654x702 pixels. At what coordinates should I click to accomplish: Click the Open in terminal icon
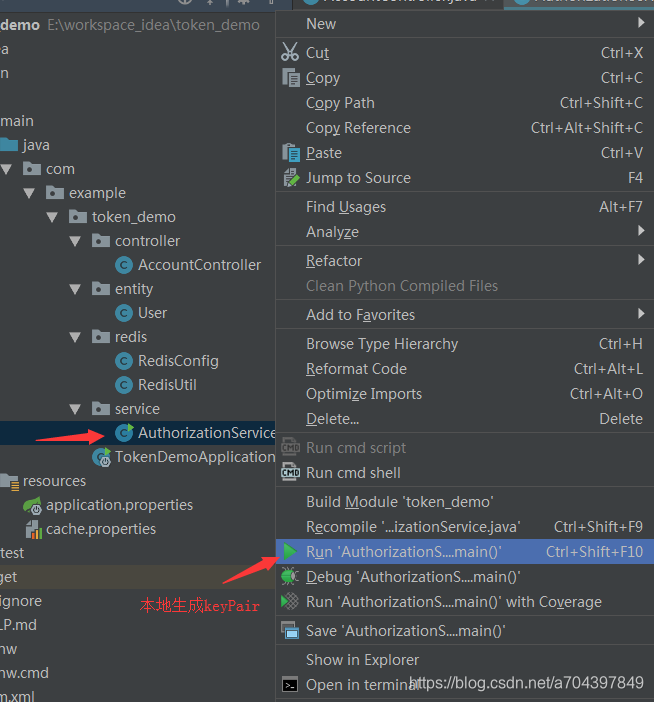(290, 685)
